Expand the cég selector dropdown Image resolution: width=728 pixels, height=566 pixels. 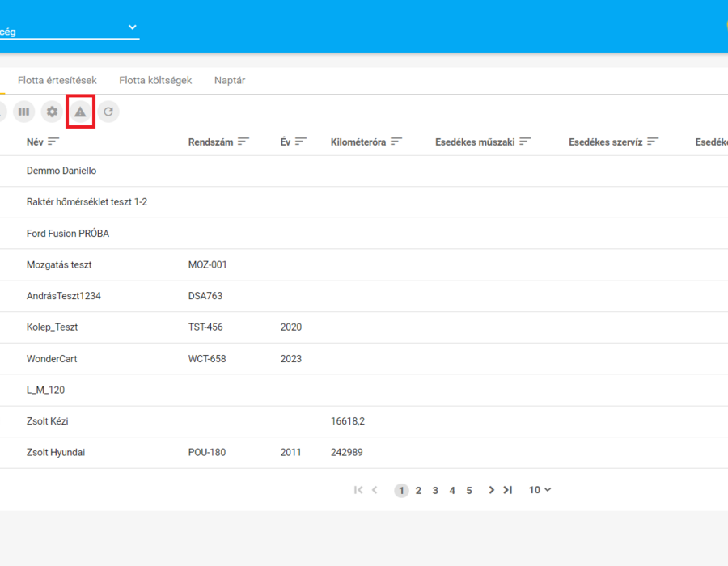(x=133, y=27)
